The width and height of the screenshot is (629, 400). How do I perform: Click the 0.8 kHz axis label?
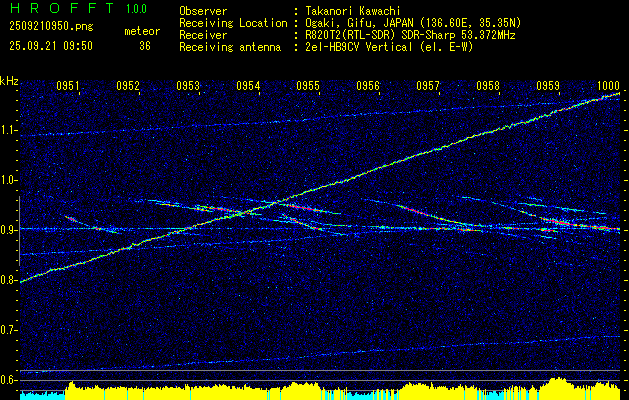[8, 280]
